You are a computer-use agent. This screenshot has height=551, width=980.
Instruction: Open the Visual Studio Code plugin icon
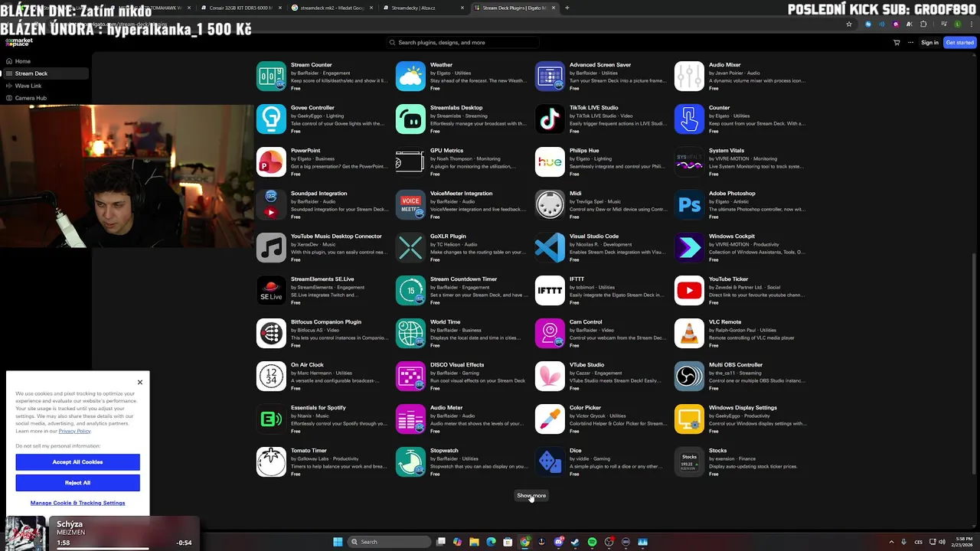coord(550,247)
